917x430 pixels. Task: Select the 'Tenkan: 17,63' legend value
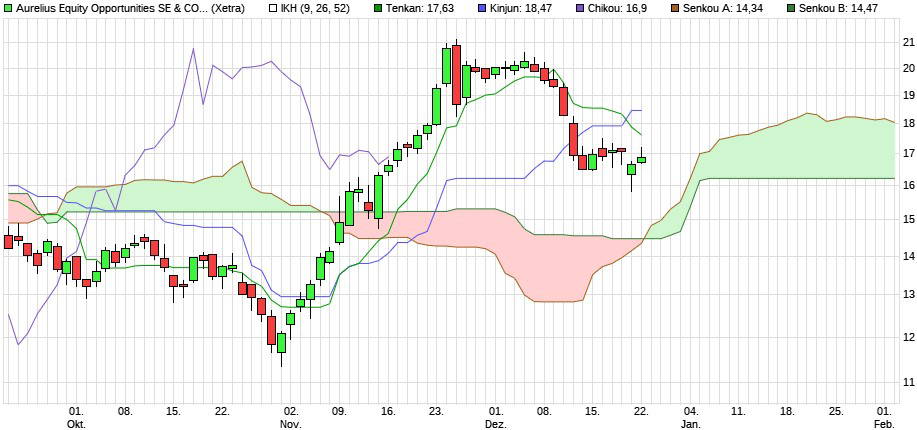419,9
